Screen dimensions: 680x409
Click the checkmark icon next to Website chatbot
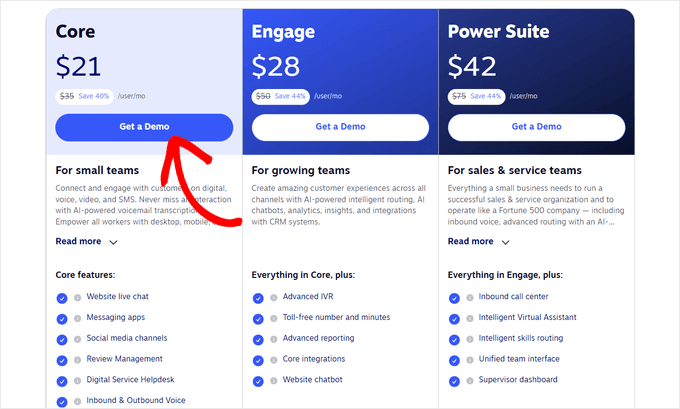258,380
